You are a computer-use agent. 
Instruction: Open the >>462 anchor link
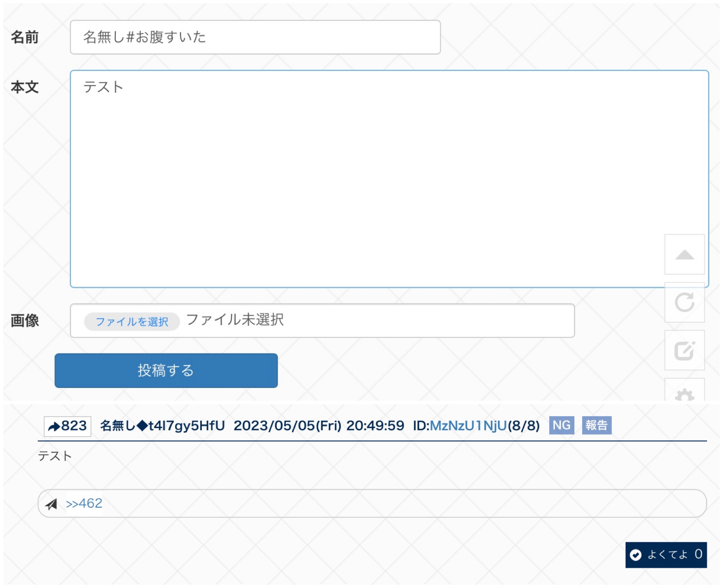[x=84, y=504]
